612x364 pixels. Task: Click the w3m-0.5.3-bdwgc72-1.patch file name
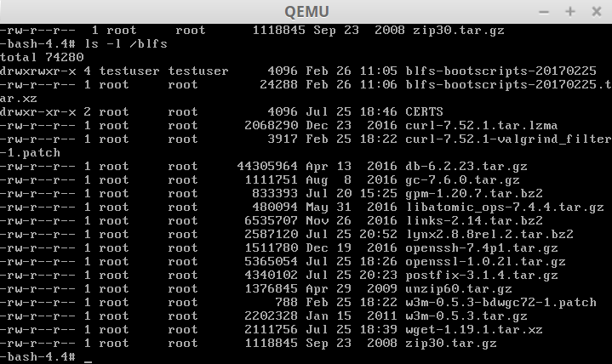pos(500,303)
